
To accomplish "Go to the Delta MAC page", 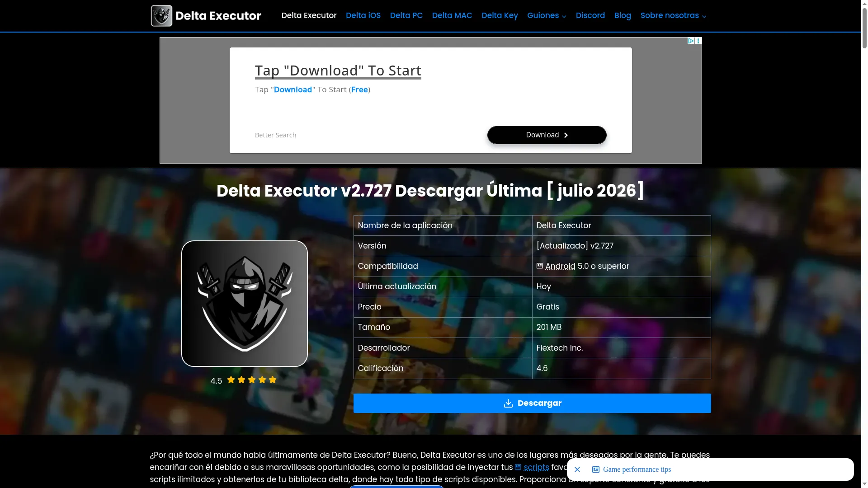I will tap(452, 15).
